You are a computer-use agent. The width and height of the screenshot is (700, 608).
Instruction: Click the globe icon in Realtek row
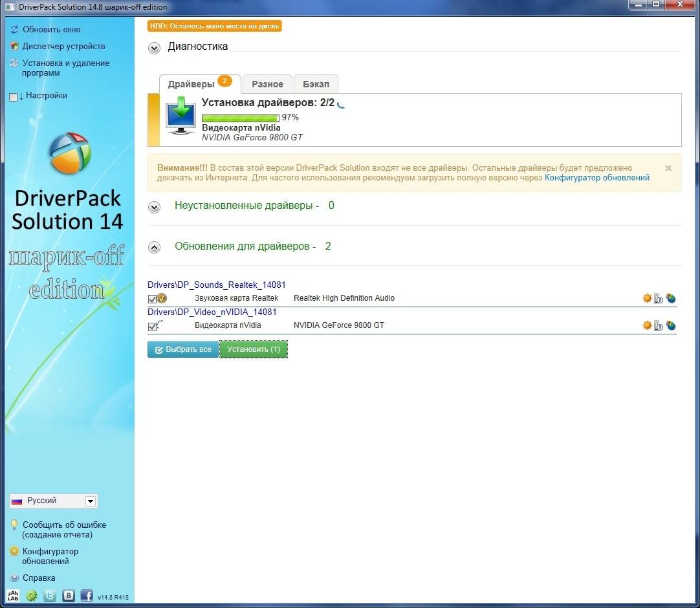670,298
